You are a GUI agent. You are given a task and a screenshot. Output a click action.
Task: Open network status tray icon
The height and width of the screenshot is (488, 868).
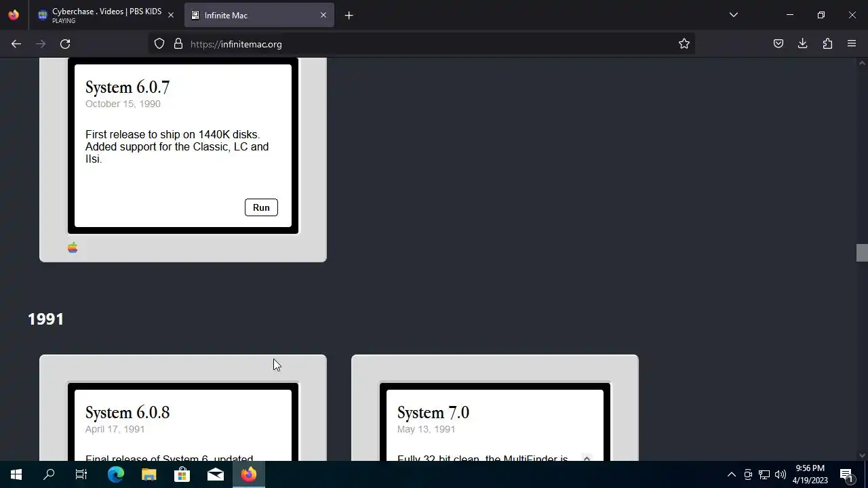tap(764, 474)
